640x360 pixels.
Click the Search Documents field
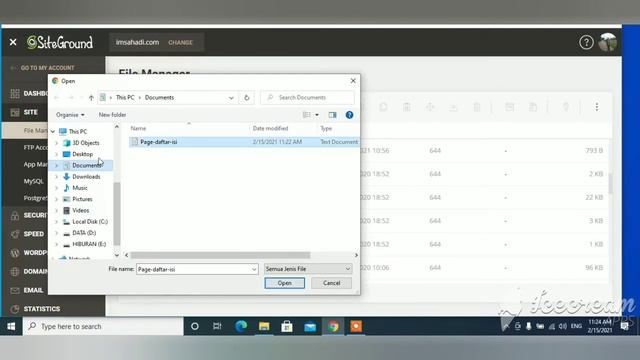click(307, 98)
